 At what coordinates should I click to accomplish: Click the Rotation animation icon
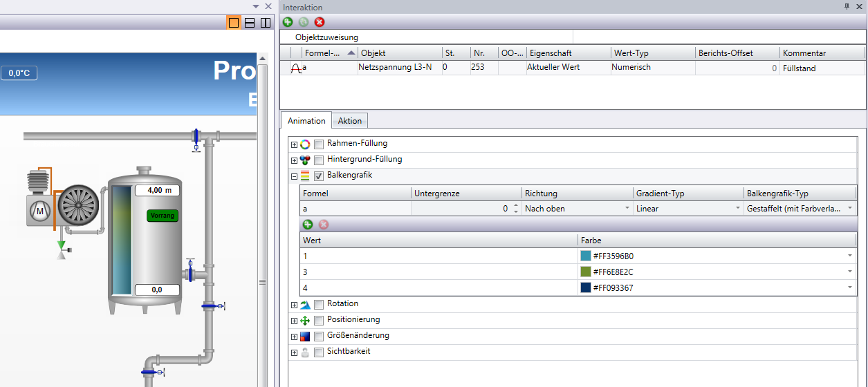pyautogui.click(x=305, y=305)
